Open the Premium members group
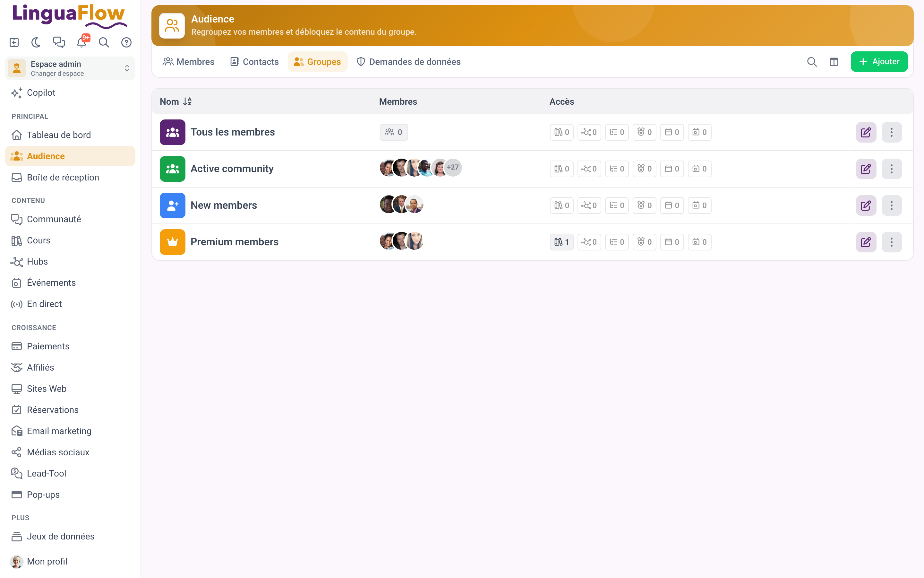 click(x=235, y=242)
